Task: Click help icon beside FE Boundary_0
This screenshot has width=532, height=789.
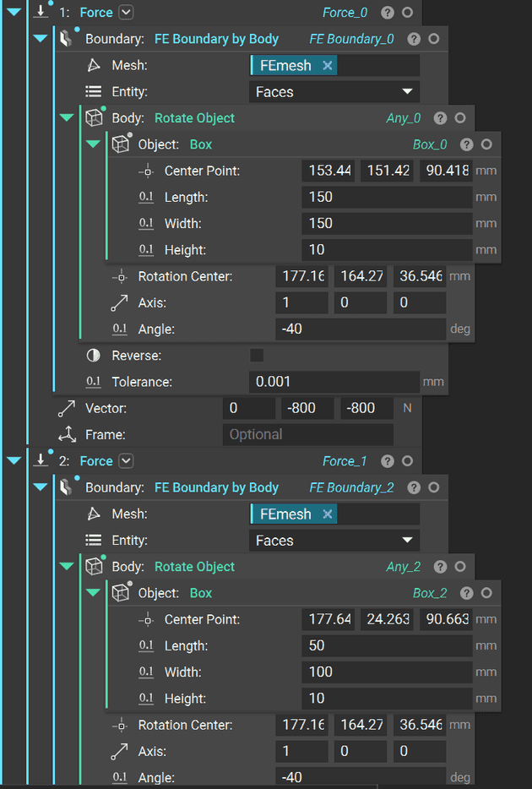Action: pyautogui.click(x=413, y=39)
